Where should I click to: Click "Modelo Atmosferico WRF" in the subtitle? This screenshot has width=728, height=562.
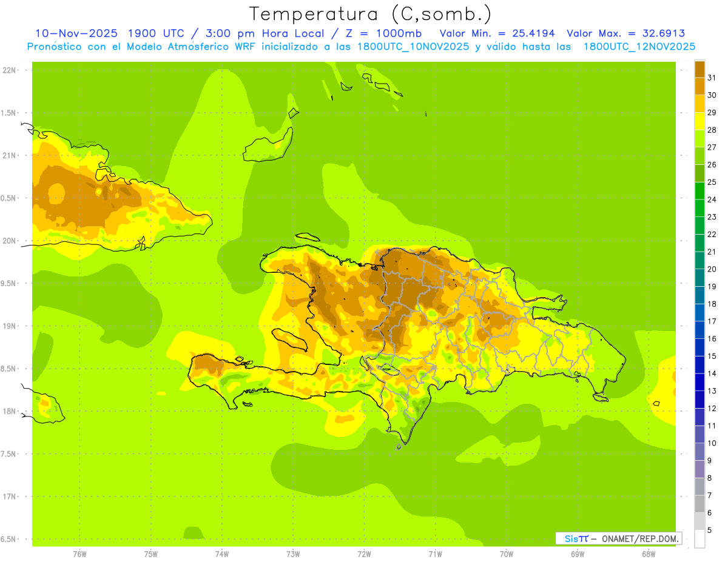[192, 46]
